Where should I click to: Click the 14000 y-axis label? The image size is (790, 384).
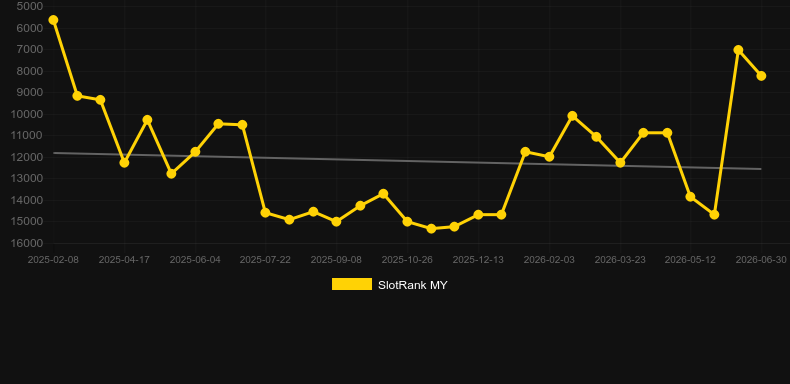(27, 200)
